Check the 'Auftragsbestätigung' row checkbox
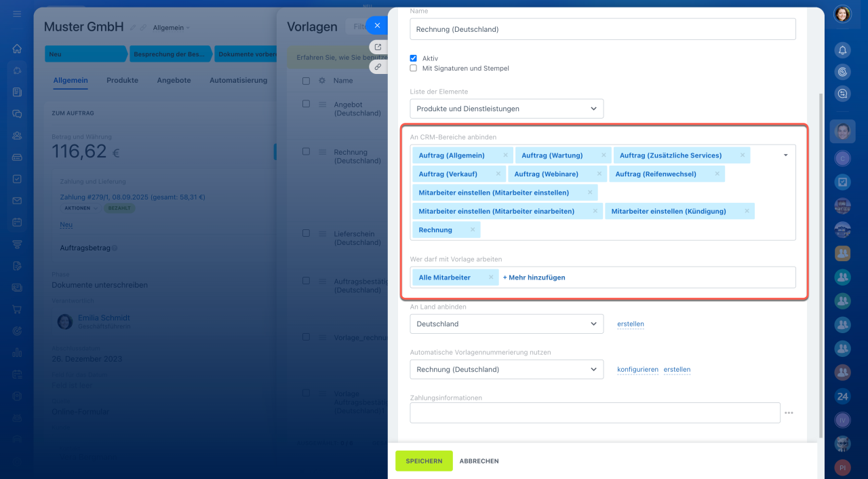This screenshot has width=868, height=479. click(306, 280)
